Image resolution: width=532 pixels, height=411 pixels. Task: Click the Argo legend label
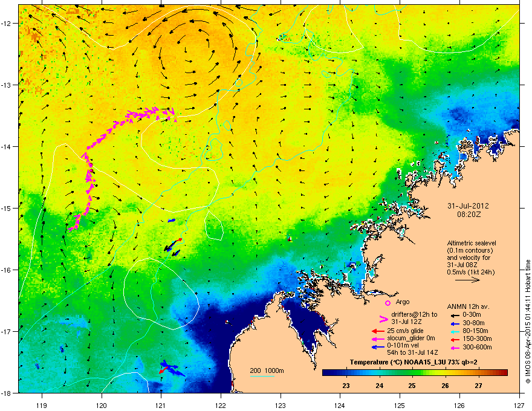[x=403, y=302]
